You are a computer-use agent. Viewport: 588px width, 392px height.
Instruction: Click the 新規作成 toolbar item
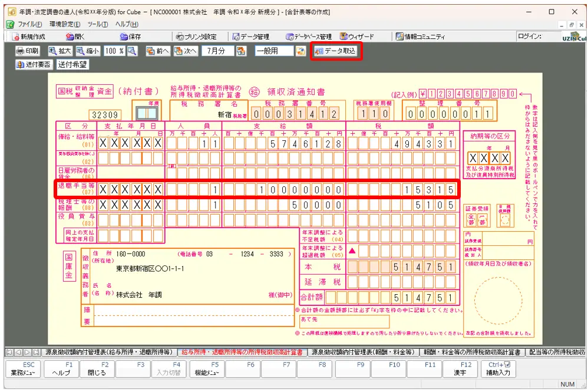(28, 37)
